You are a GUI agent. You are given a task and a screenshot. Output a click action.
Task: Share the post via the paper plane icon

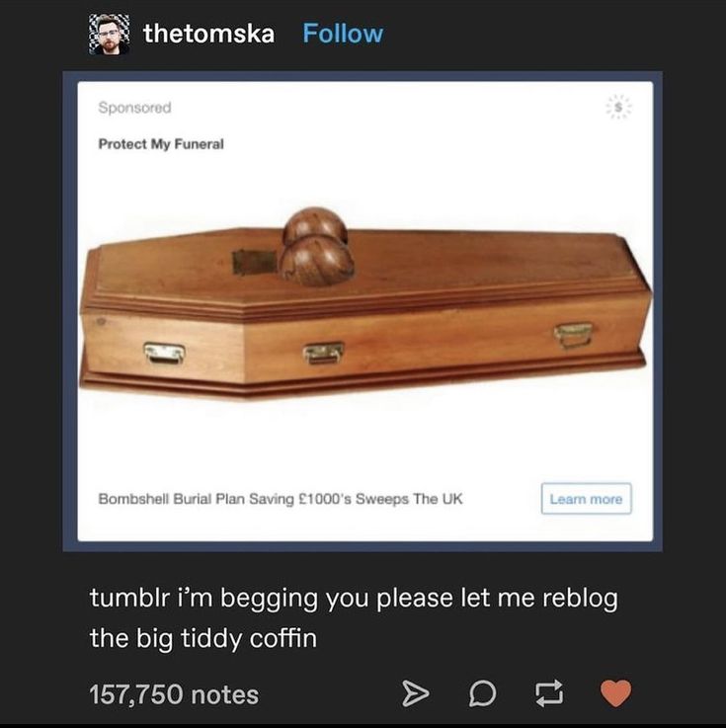(415, 693)
